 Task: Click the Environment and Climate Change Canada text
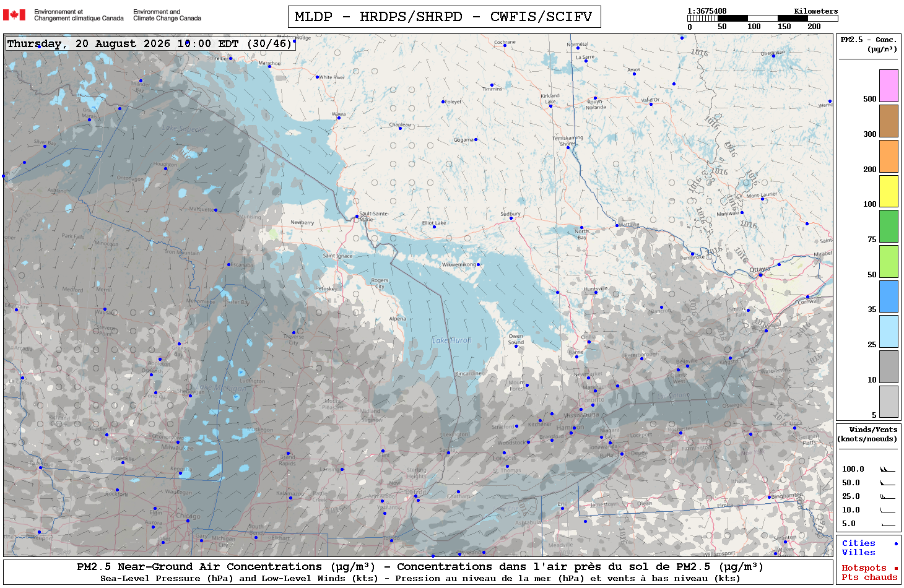[x=167, y=15]
